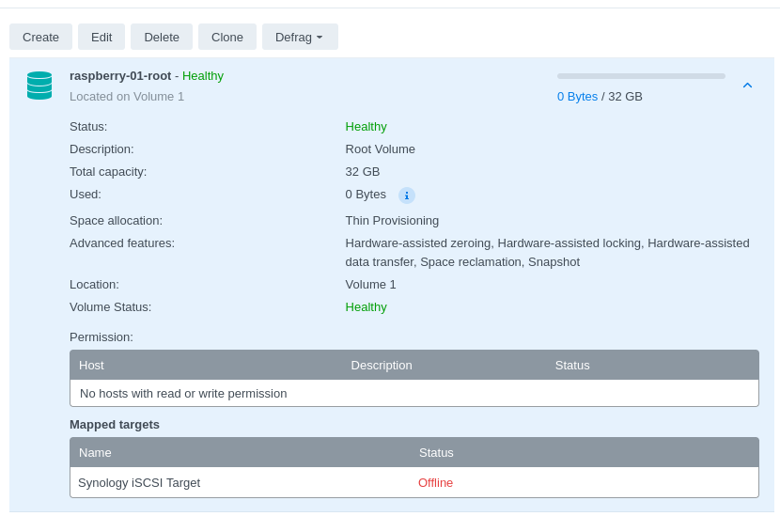This screenshot has width=780, height=532.
Task: Click the teal LUN database icon
Action: (39, 86)
